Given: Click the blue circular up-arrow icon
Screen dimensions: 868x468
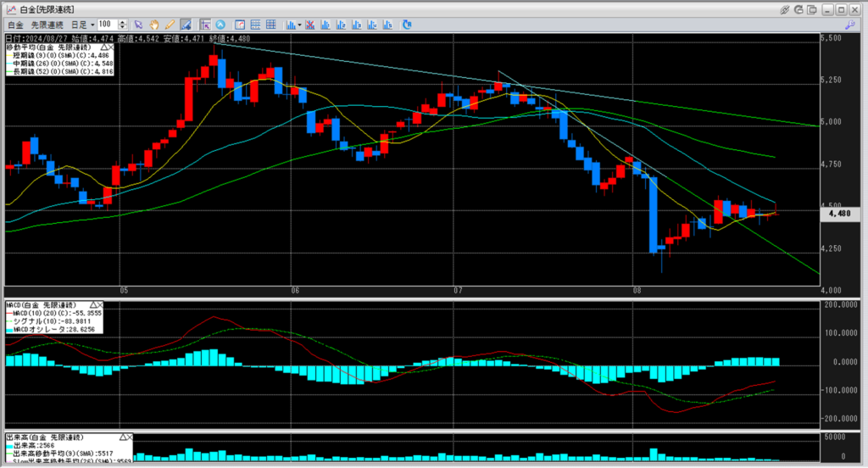Looking at the screenshot, I should tap(220, 25).
